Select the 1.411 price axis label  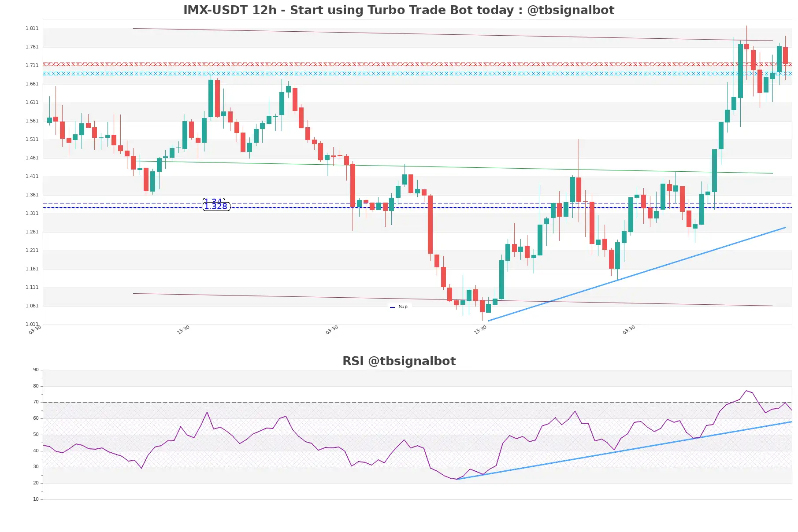tap(32, 176)
